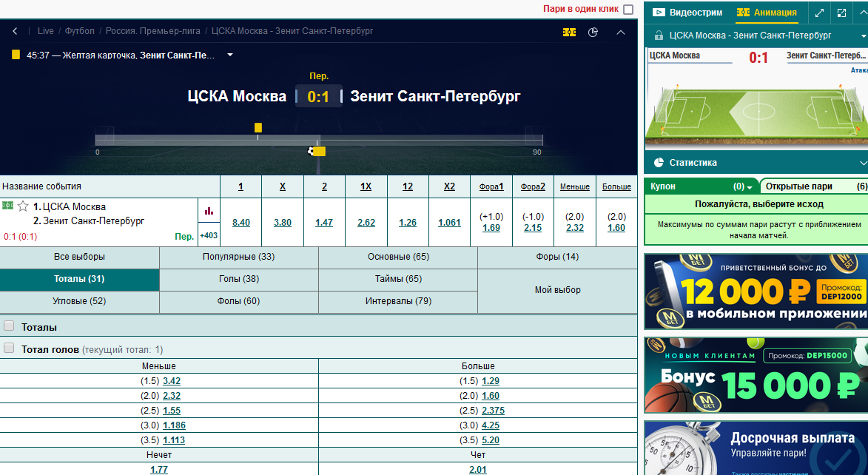
Task: Select Чет odds 2.01
Action: pyautogui.click(x=478, y=470)
